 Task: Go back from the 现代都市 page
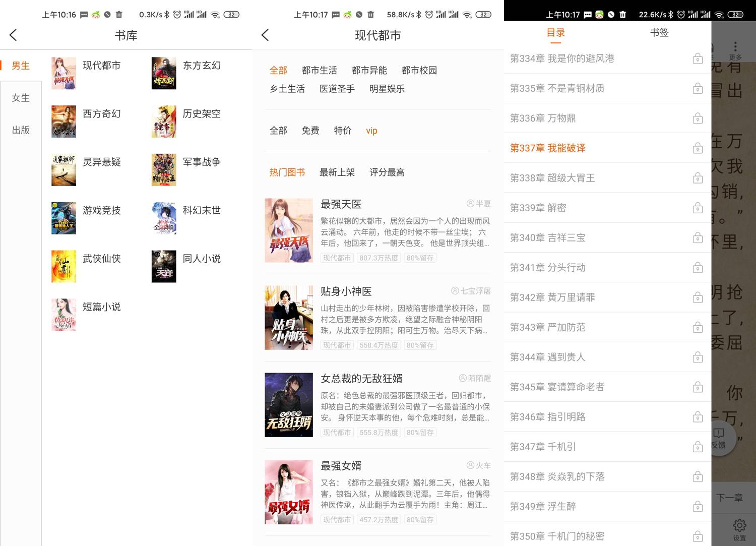click(x=266, y=35)
